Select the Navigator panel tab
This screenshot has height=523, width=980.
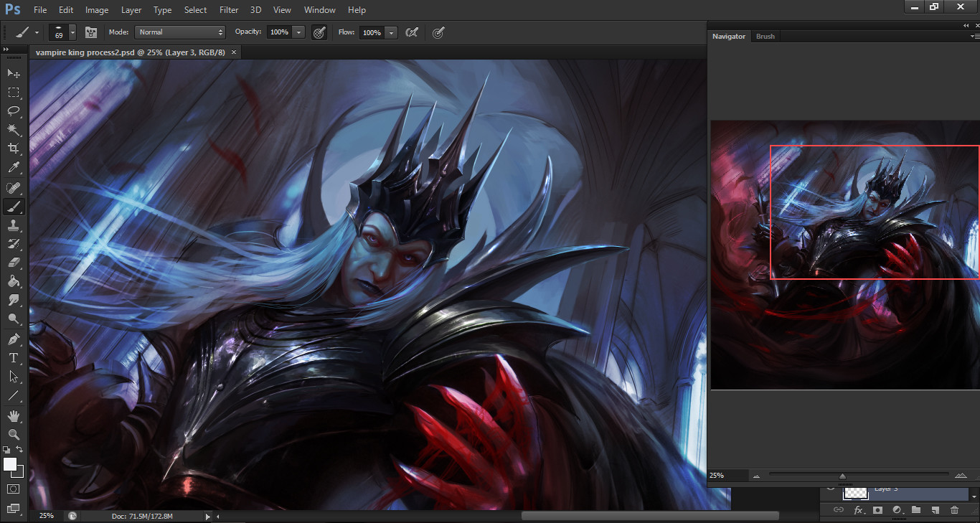coord(729,37)
